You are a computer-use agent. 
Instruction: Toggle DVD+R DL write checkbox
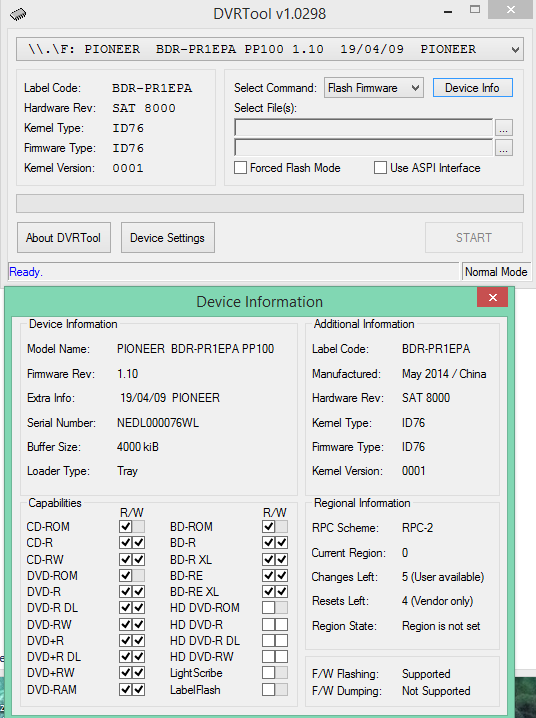click(x=139, y=657)
